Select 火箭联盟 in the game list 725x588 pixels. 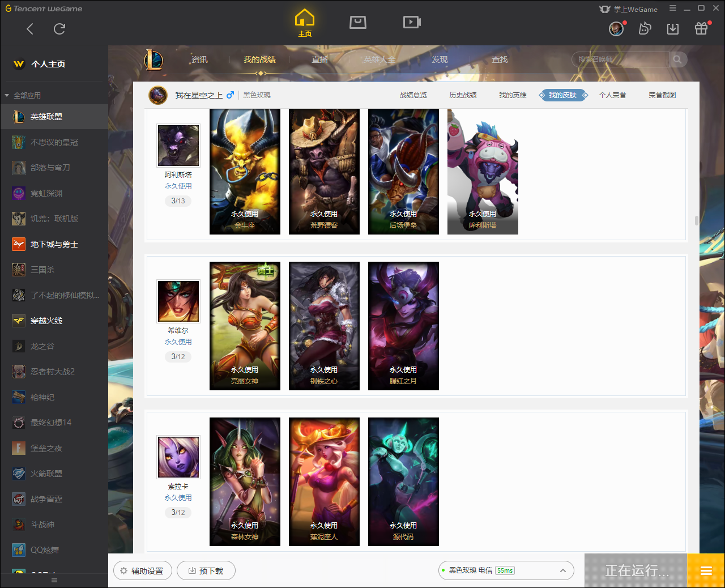click(x=54, y=474)
